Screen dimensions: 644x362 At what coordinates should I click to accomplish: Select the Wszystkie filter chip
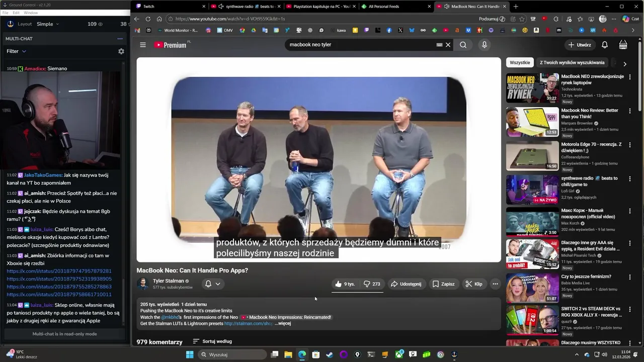[520, 63]
